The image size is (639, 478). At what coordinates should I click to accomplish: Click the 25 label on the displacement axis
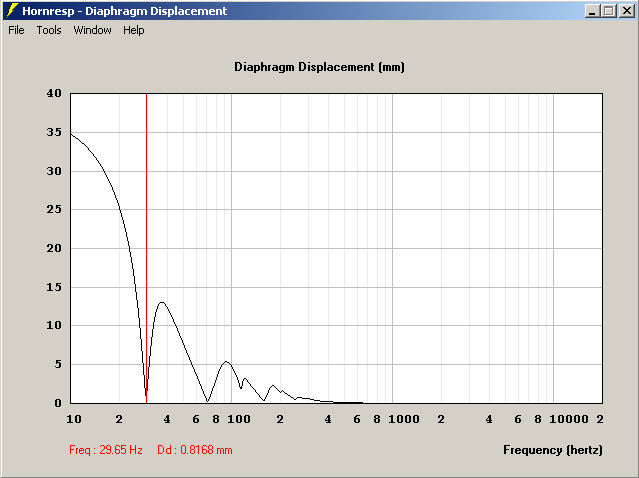(x=54, y=209)
